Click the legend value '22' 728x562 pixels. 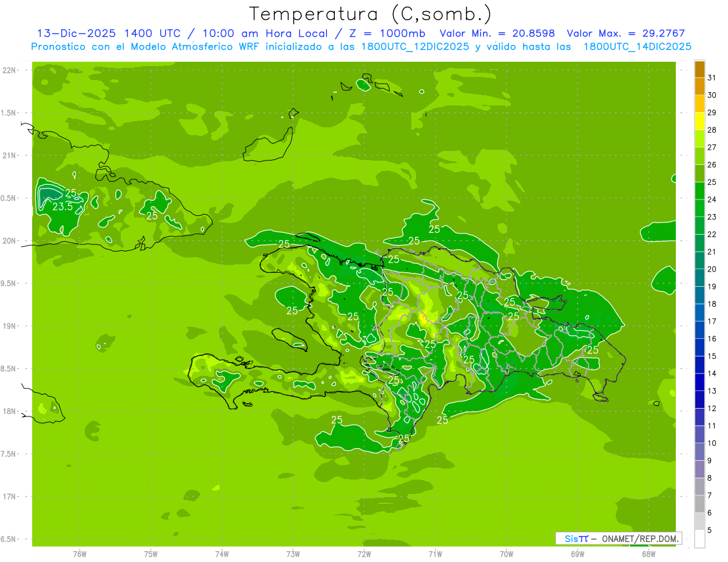712,234
